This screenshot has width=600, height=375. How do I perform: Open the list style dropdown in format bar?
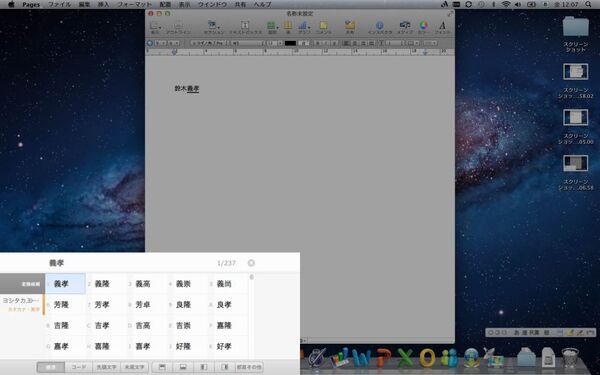click(x=430, y=43)
